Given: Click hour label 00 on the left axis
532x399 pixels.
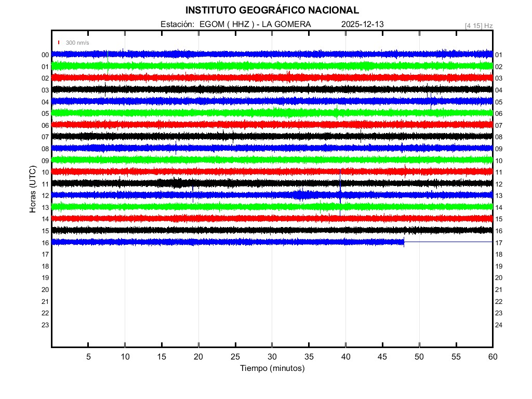Looking at the screenshot, I should click(45, 55).
